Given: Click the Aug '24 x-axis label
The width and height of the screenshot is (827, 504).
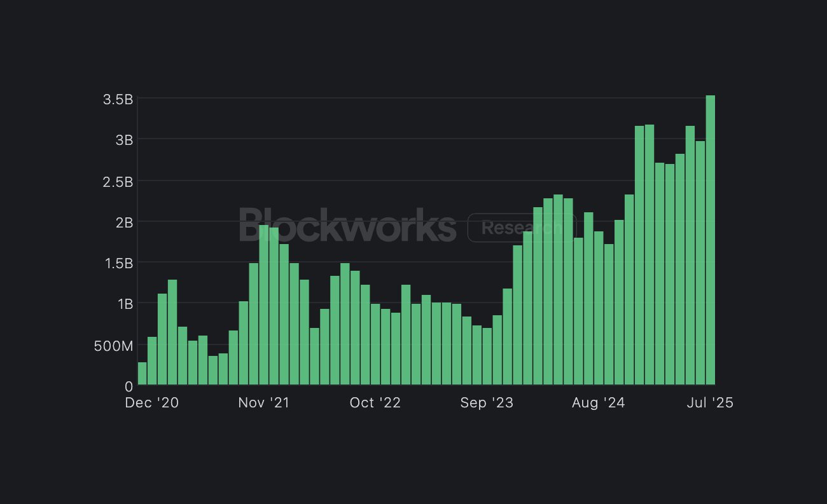Looking at the screenshot, I should [x=598, y=403].
